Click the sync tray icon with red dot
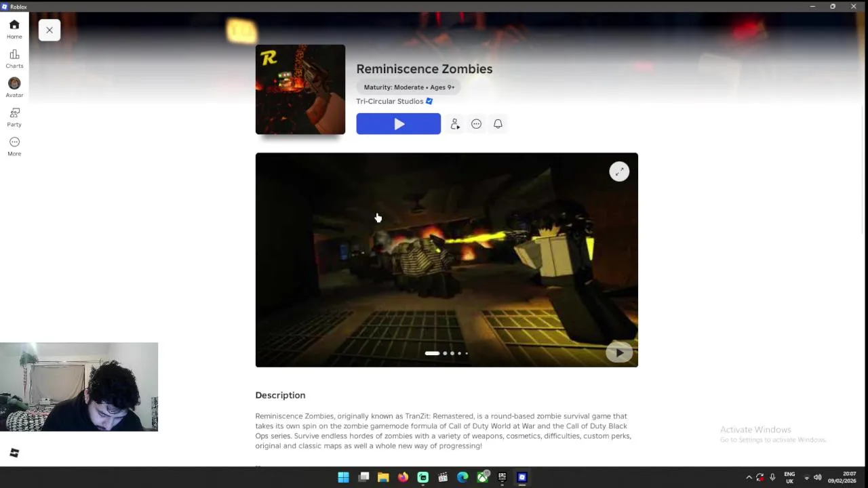 [760, 477]
